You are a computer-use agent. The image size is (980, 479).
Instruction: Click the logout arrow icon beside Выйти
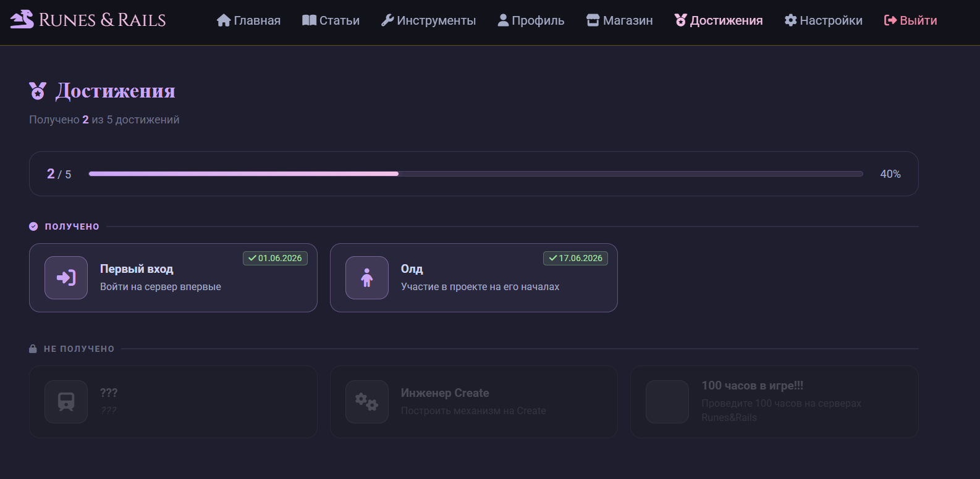pyautogui.click(x=890, y=20)
